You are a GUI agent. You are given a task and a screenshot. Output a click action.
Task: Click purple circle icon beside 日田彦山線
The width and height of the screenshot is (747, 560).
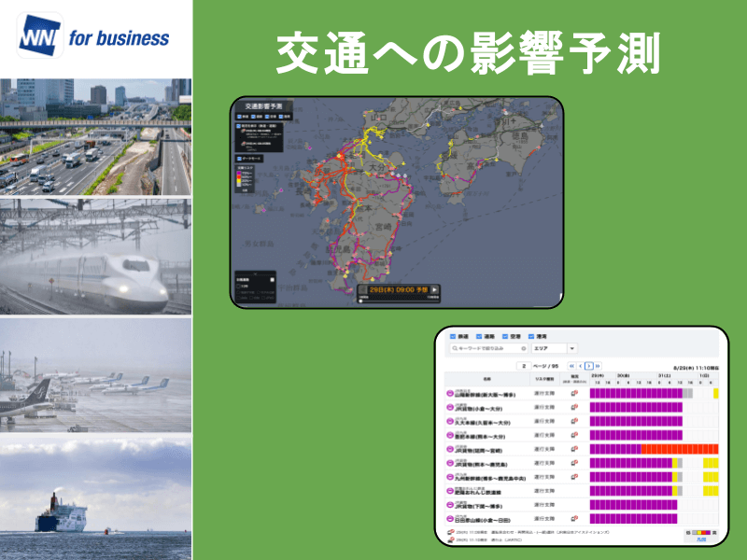pos(450,518)
